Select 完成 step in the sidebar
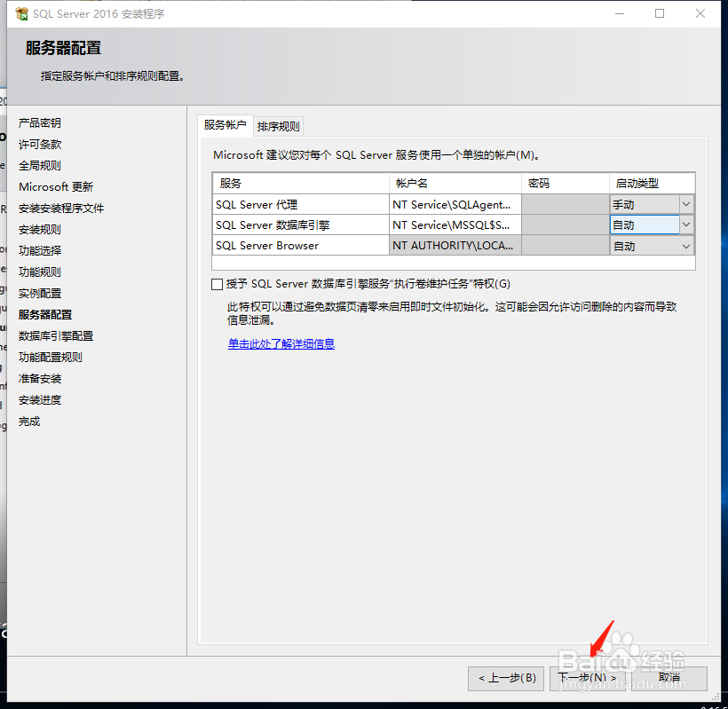728x709 pixels. click(29, 421)
